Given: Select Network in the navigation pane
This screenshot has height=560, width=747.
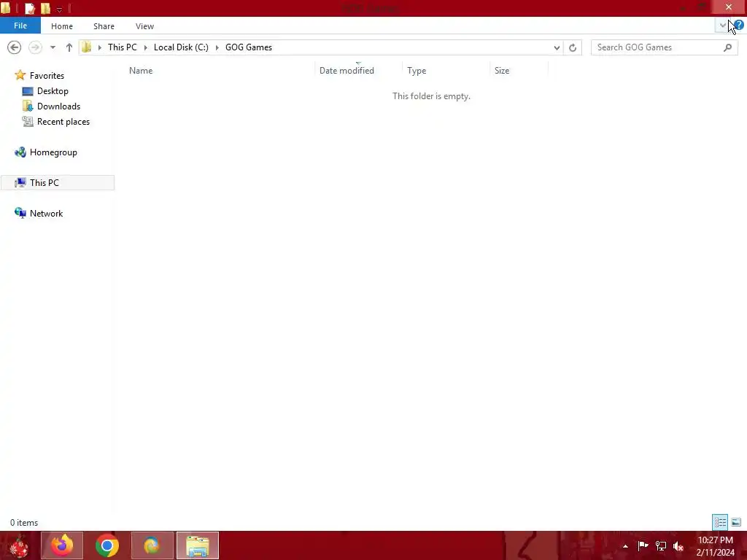Looking at the screenshot, I should [46, 214].
